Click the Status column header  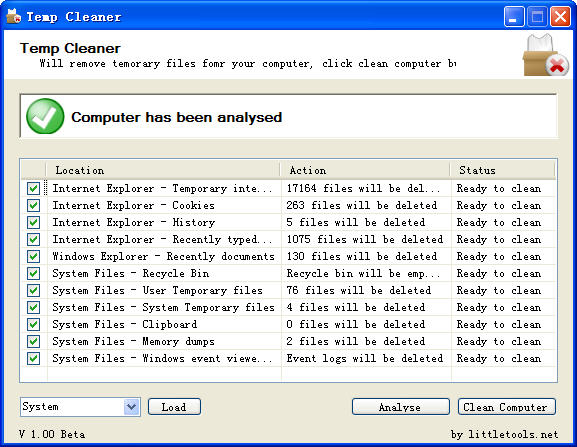(502, 170)
